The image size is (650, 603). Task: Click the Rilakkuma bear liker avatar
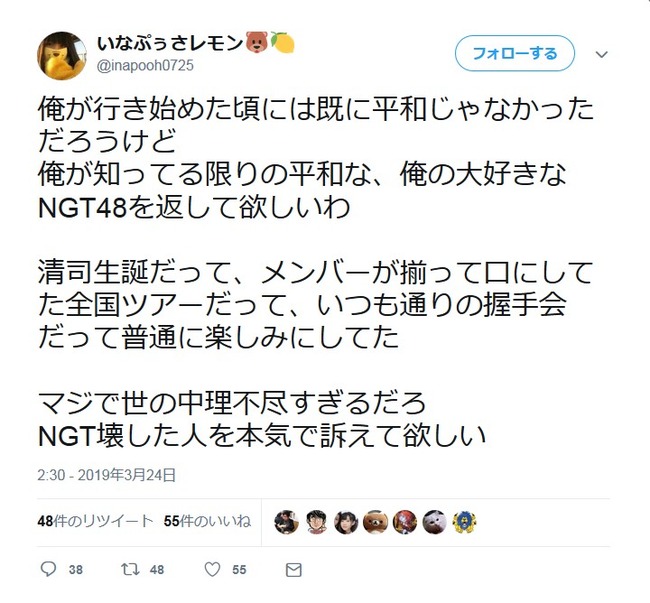pyautogui.click(x=375, y=522)
